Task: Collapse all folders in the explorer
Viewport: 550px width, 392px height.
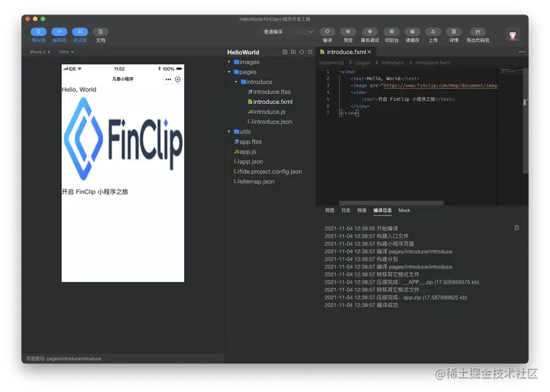Action: click(310, 52)
